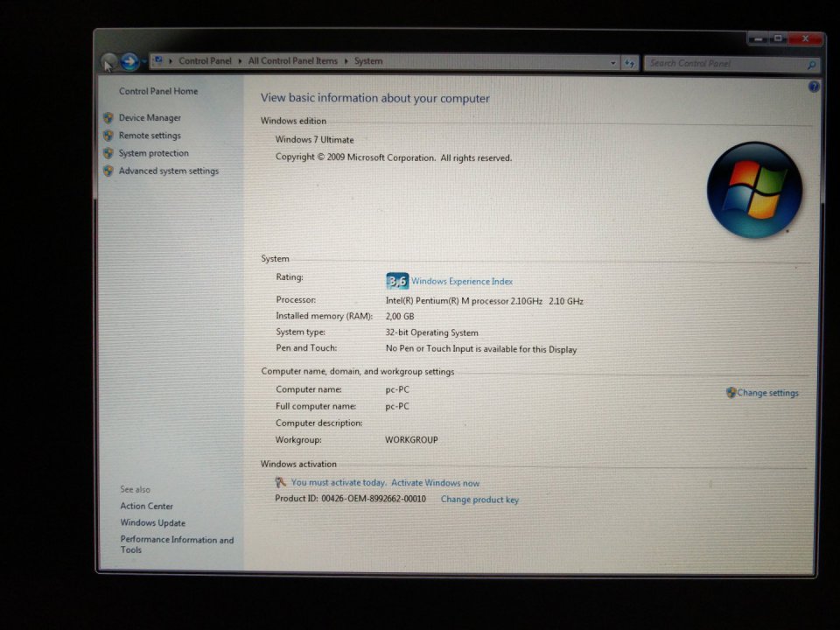Expand arrow after Control Panel breadcrumb
840x630 pixels.
240,61
